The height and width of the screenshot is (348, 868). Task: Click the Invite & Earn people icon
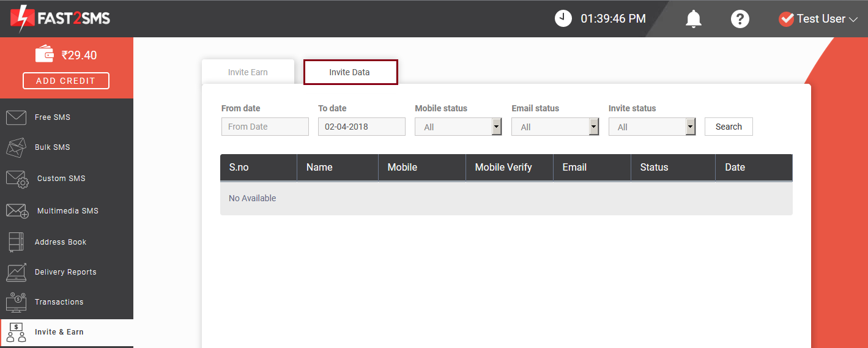click(16, 332)
